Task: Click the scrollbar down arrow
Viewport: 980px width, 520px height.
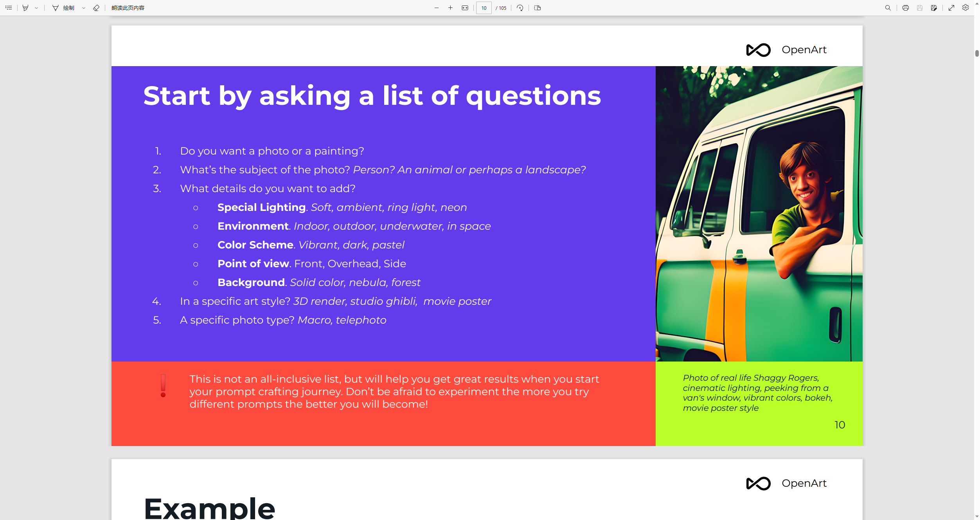Action: (977, 516)
